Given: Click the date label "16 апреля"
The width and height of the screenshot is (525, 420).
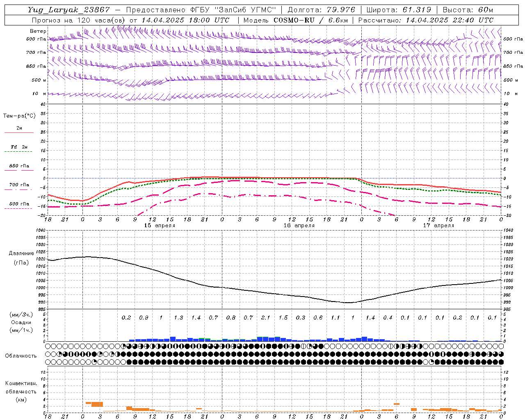Looking at the screenshot, I should (299, 226).
